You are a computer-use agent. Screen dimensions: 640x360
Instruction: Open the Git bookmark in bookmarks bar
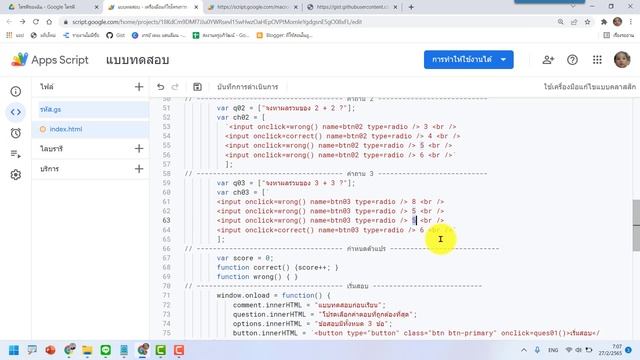[116, 36]
